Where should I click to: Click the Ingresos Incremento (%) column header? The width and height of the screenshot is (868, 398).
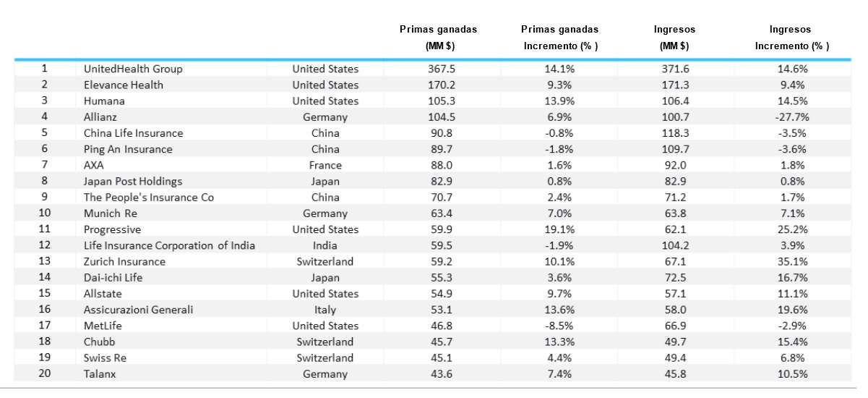click(x=791, y=38)
